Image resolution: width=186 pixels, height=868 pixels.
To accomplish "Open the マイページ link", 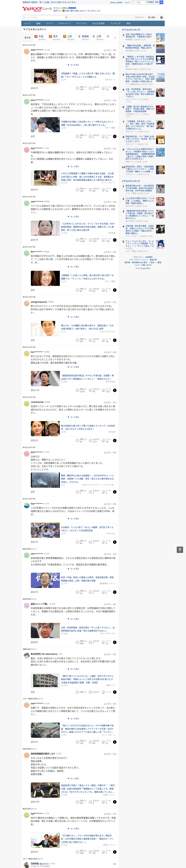I will (x=139, y=17).
